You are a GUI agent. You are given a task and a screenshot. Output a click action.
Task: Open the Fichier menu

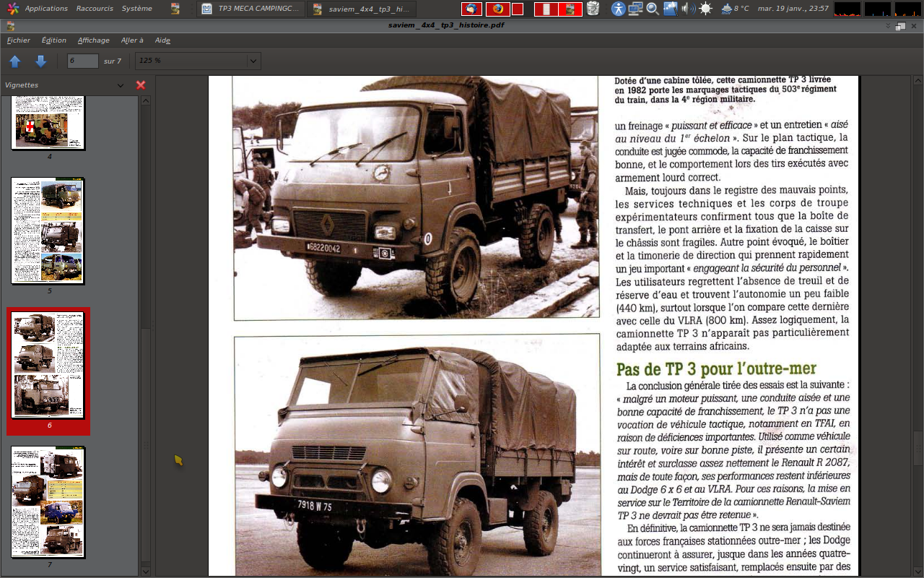[x=19, y=40]
